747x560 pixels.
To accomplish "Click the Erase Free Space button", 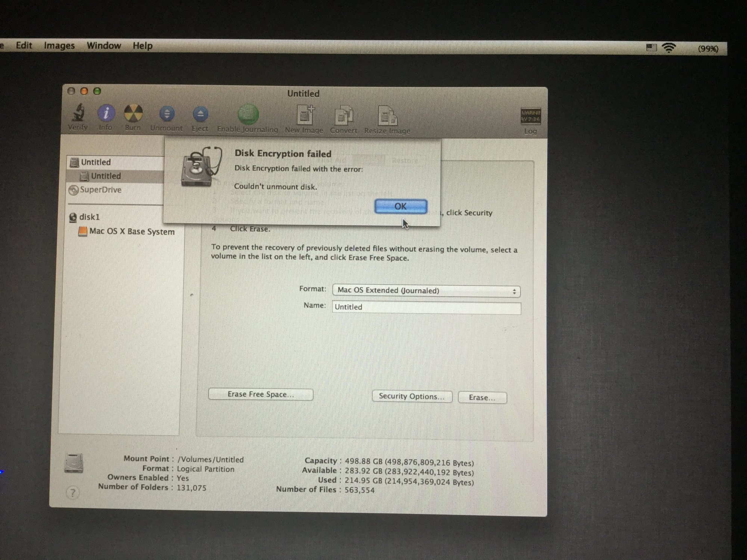I will [x=260, y=394].
